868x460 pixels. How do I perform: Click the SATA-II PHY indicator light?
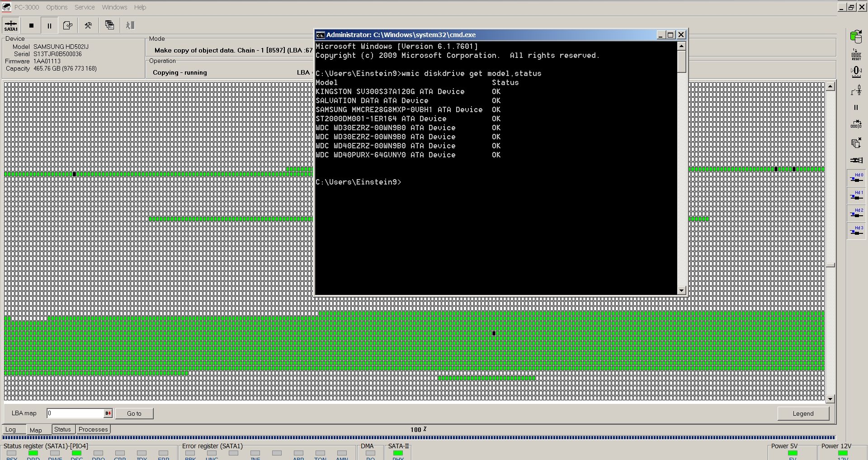(x=398, y=453)
